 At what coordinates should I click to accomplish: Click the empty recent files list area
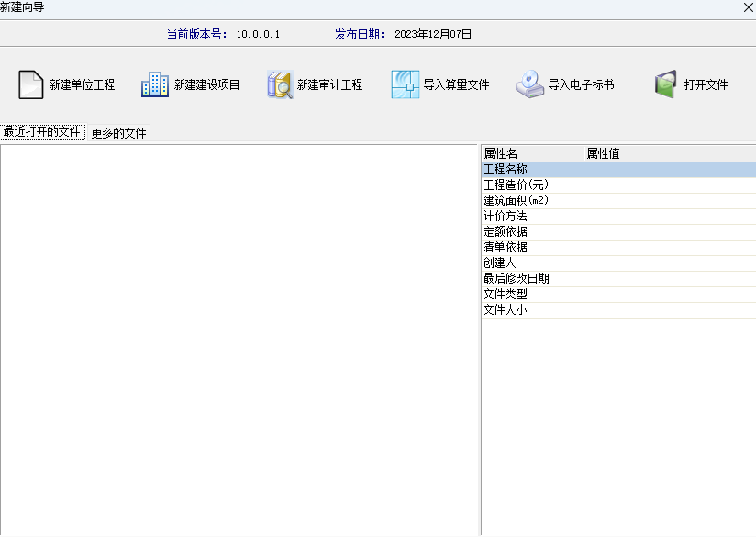[239, 340]
